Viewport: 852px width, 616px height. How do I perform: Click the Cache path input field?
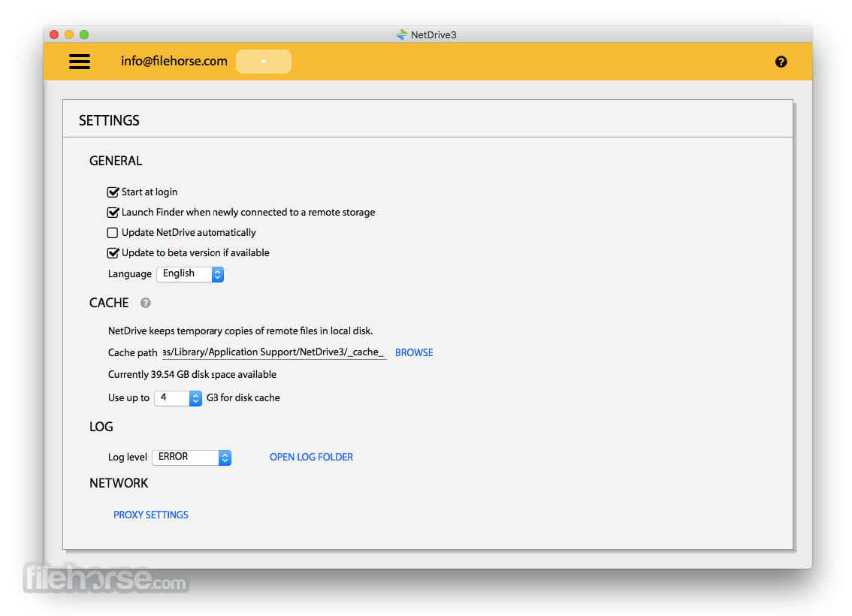(x=274, y=352)
